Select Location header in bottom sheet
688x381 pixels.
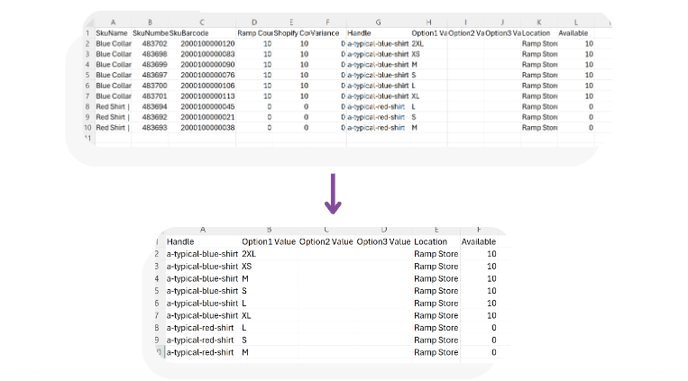tap(436, 242)
